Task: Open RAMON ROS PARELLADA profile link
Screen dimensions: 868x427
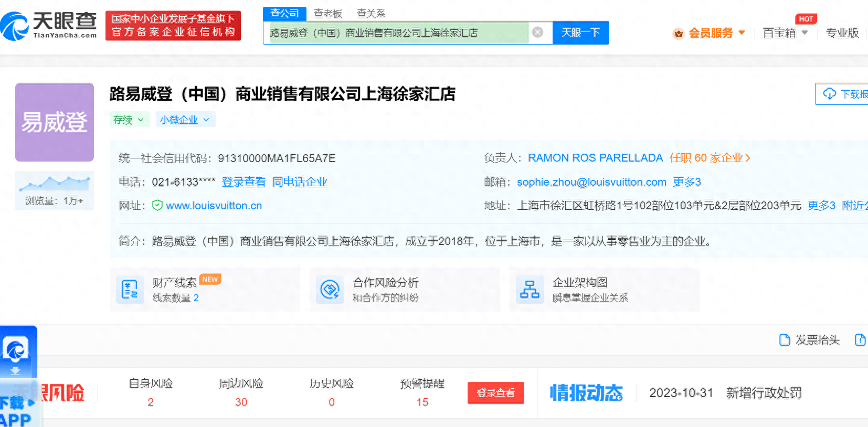Action: [x=595, y=158]
